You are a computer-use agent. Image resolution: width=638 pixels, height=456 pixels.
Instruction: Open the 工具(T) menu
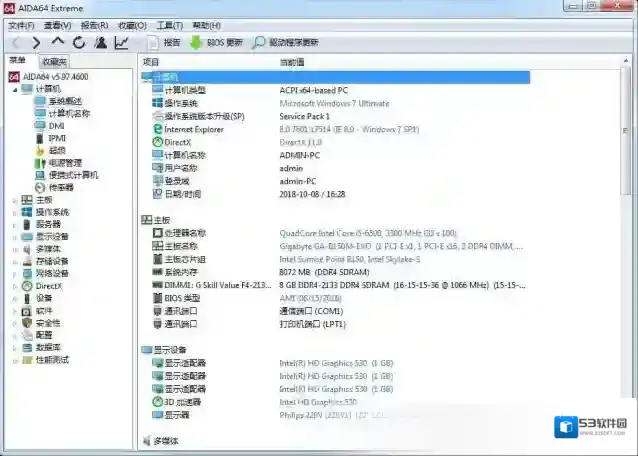click(170, 25)
